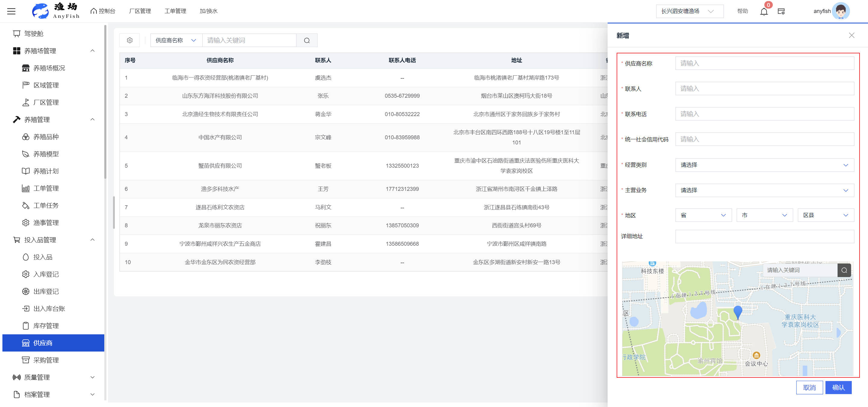Open the 主营业务 dropdown
The height and width of the screenshot is (407, 868).
pyautogui.click(x=764, y=190)
